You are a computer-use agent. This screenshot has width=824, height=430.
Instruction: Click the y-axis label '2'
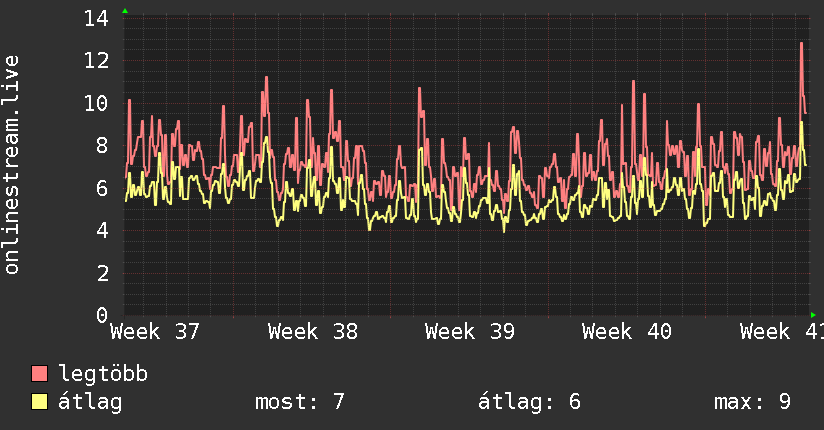pyautogui.click(x=102, y=273)
